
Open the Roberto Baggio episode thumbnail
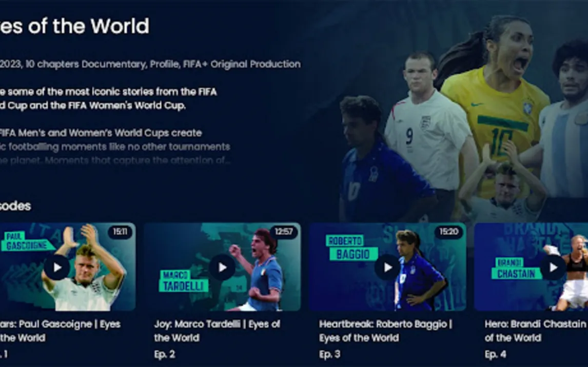pos(387,267)
